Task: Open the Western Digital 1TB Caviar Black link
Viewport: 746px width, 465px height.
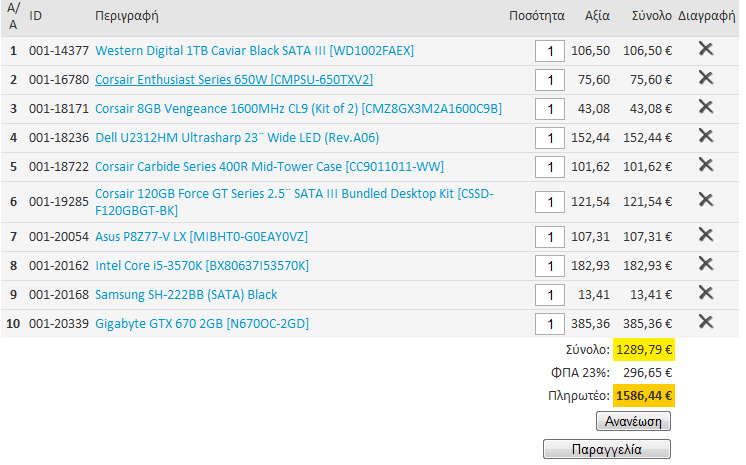Action: point(255,50)
